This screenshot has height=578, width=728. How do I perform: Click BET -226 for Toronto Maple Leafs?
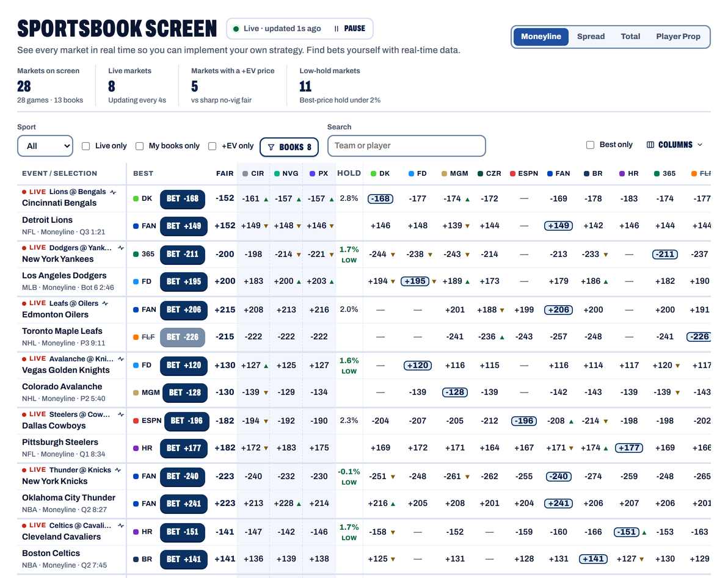click(x=183, y=338)
